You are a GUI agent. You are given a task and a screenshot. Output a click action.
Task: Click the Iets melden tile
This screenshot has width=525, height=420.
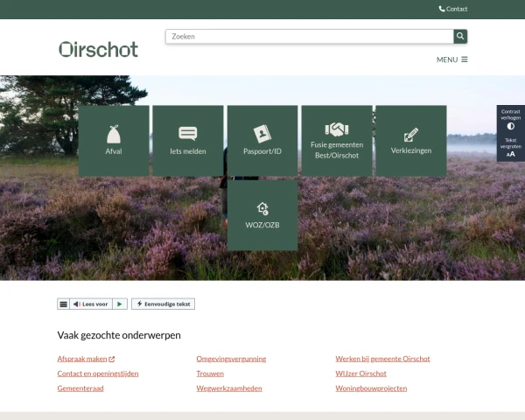coord(188,141)
